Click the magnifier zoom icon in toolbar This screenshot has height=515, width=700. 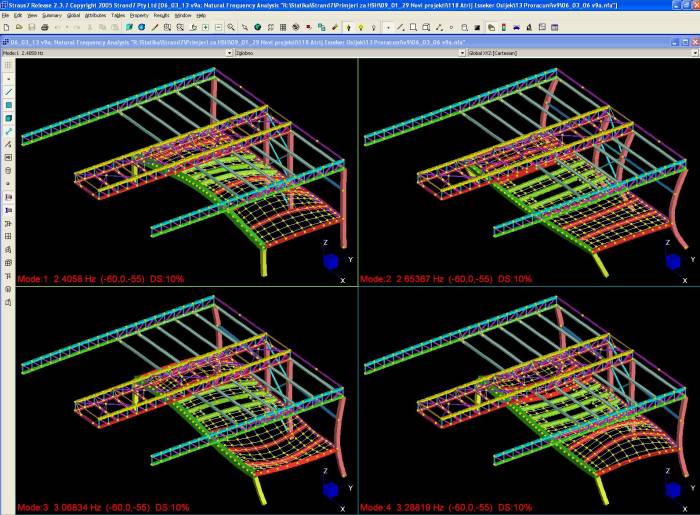point(232,27)
